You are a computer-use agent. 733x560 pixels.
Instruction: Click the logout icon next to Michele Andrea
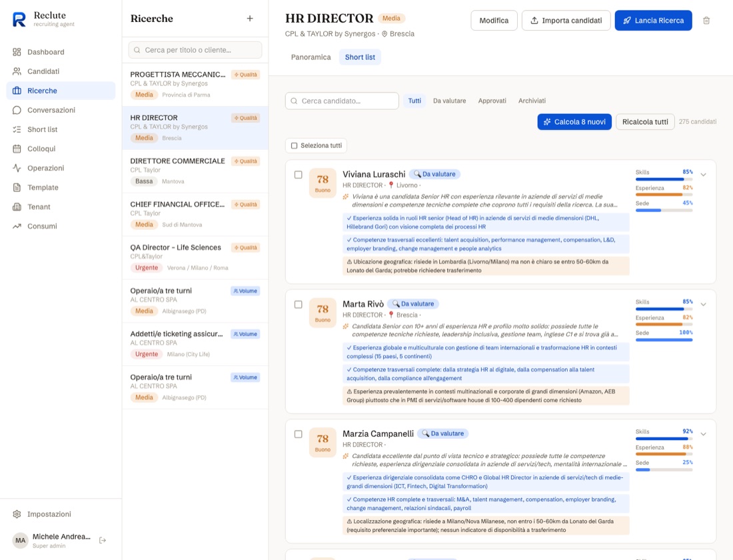coord(103,541)
